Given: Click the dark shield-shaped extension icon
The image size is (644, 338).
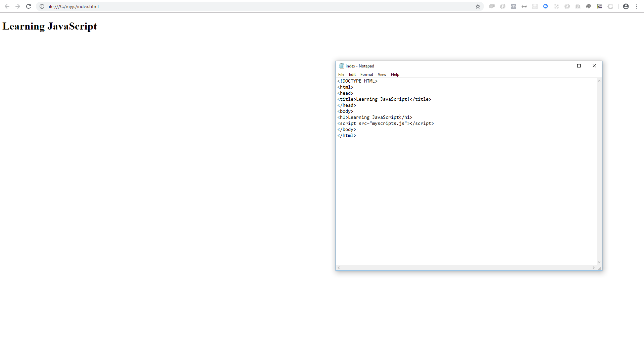Looking at the screenshot, I should (x=589, y=6).
